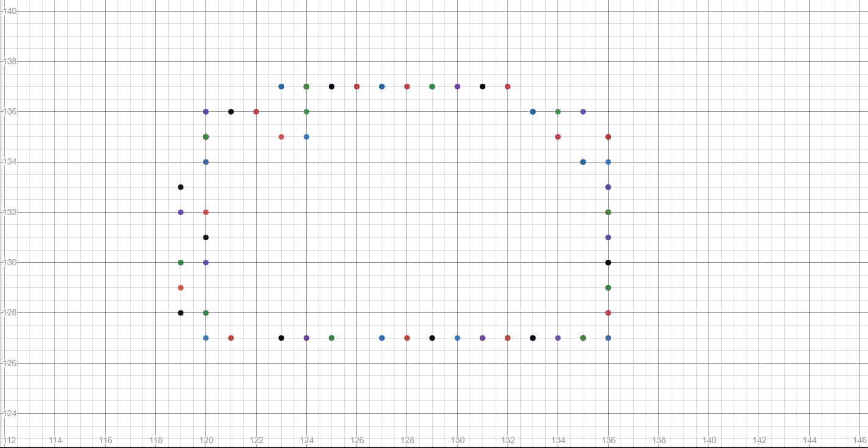Viewport: 868px width, 448px height.
Task: Click the x-axis label '114'
Action: click(55, 441)
